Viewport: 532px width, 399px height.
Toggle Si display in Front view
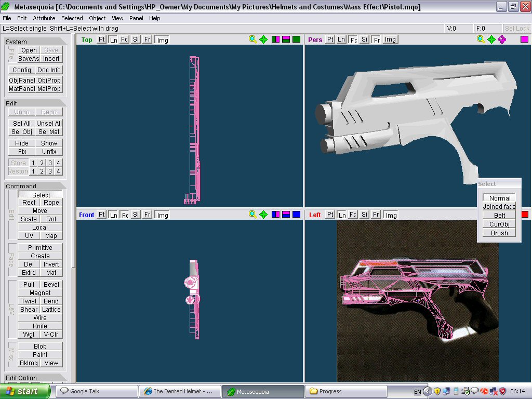coord(136,215)
